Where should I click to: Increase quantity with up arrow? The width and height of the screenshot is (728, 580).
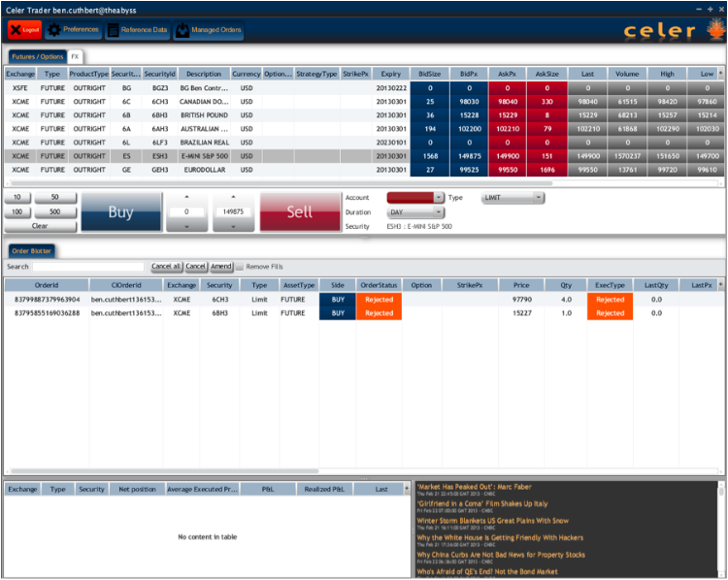186,197
